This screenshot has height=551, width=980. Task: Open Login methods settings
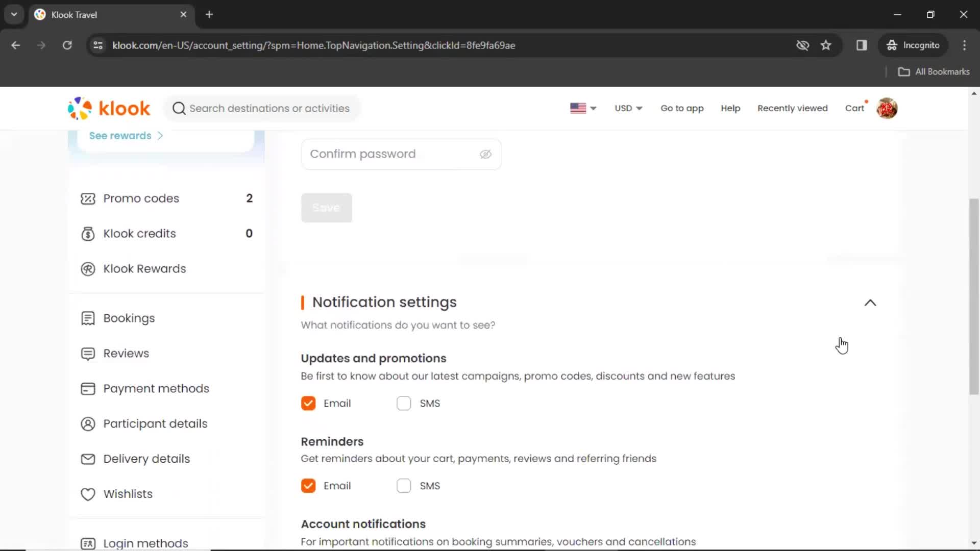click(x=145, y=543)
